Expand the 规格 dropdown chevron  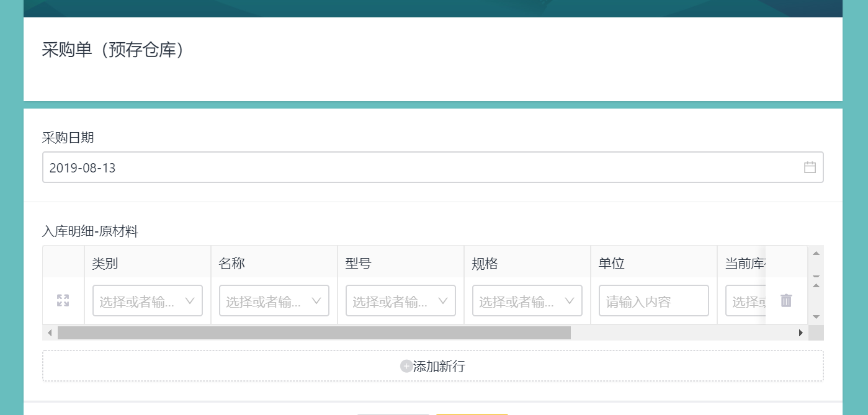coord(569,301)
